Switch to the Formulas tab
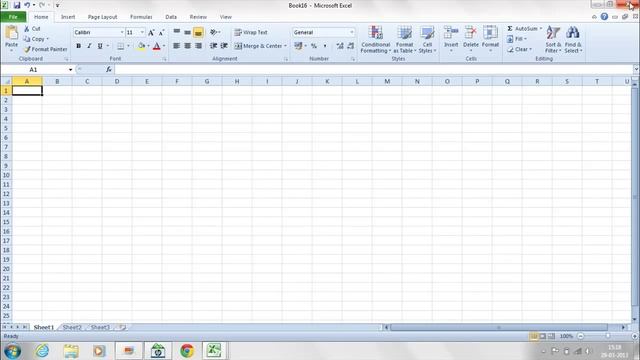The width and height of the screenshot is (640, 360). (x=141, y=17)
